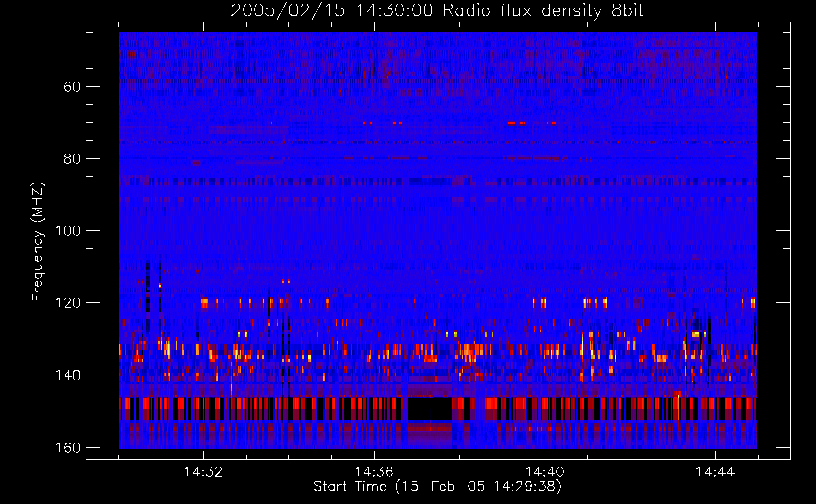This screenshot has height=504, width=816.
Task: Click the 14:36 time tick label
Action: pos(374,472)
